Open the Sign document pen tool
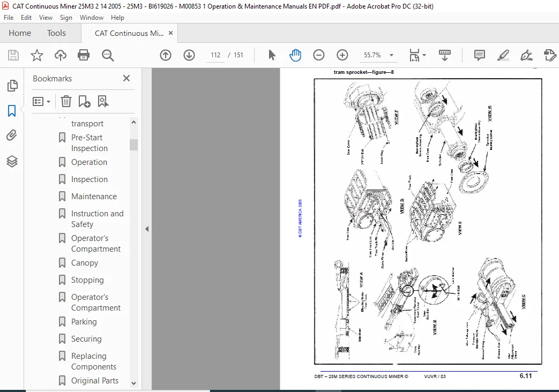The image size is (559, 392). 526,55
